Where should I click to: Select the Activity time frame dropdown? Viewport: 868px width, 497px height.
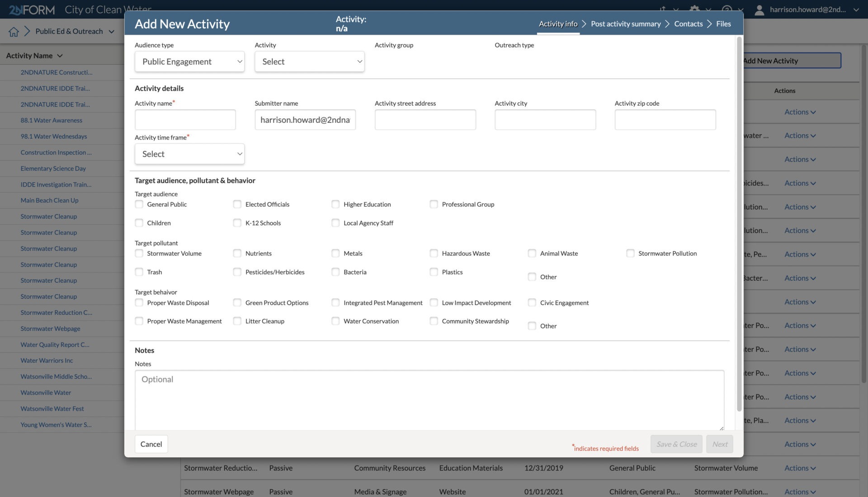pyautogui.click(x=189, y=154)
